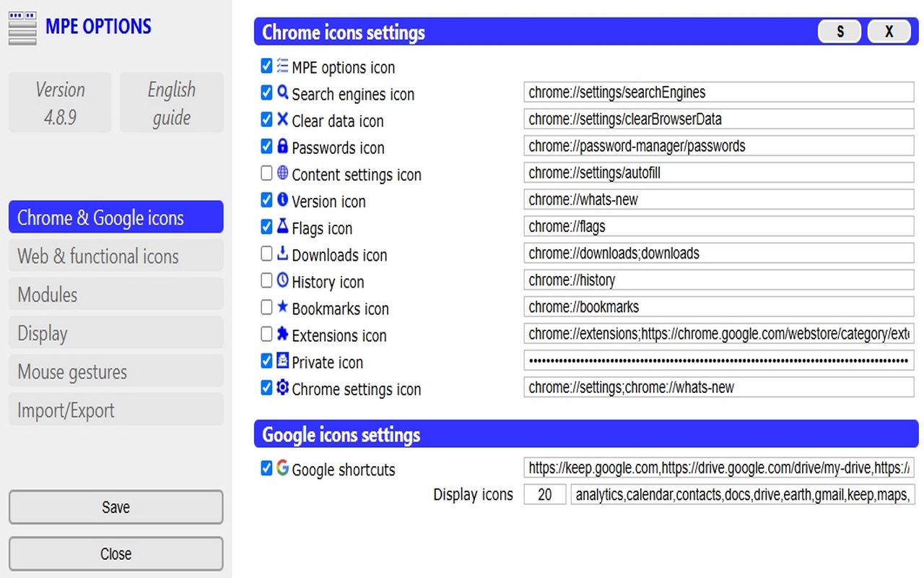
Task: Click the puzzle Extensions icon
Action: click(282, 334)
